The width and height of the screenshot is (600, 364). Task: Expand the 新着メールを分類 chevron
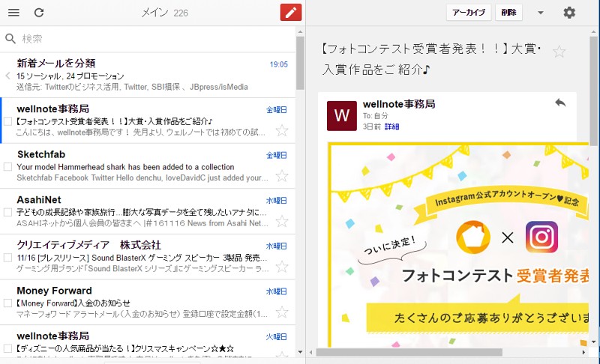7,76
